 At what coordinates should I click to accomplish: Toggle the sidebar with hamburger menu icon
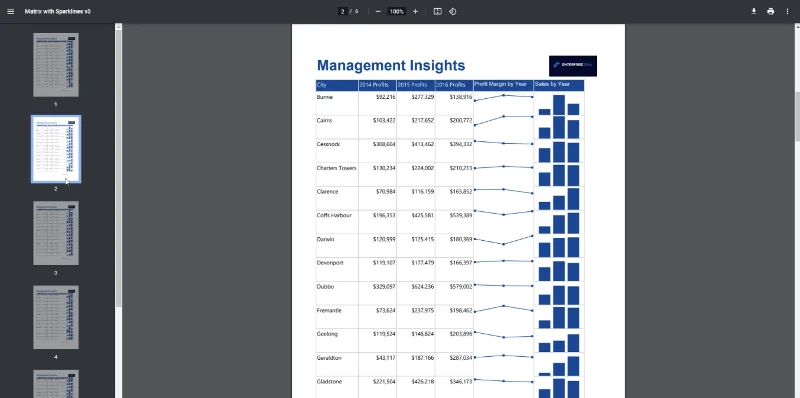pos(11,11)
